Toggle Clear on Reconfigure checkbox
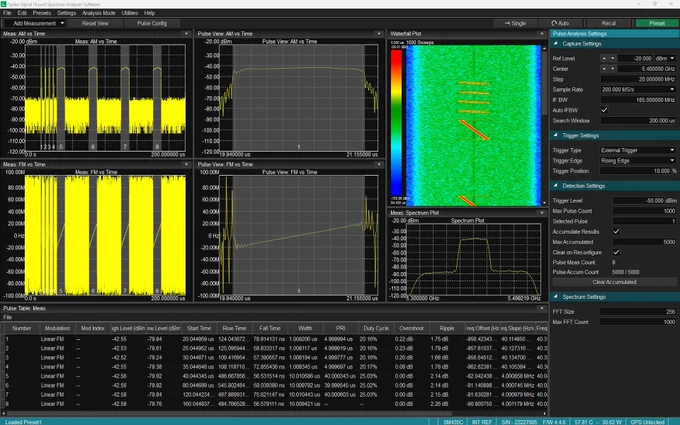This screenshot has height=425, width=680. [x=616, y=252]
